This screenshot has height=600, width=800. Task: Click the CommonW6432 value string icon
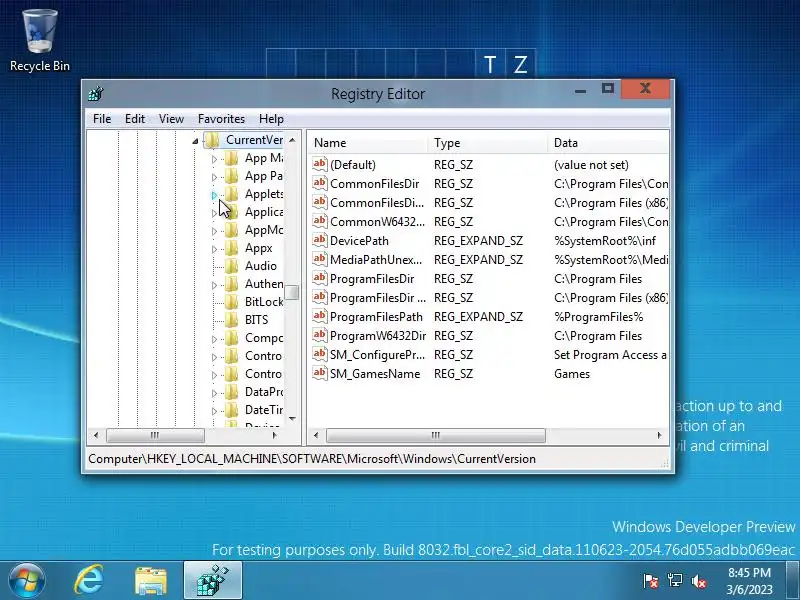319,221
